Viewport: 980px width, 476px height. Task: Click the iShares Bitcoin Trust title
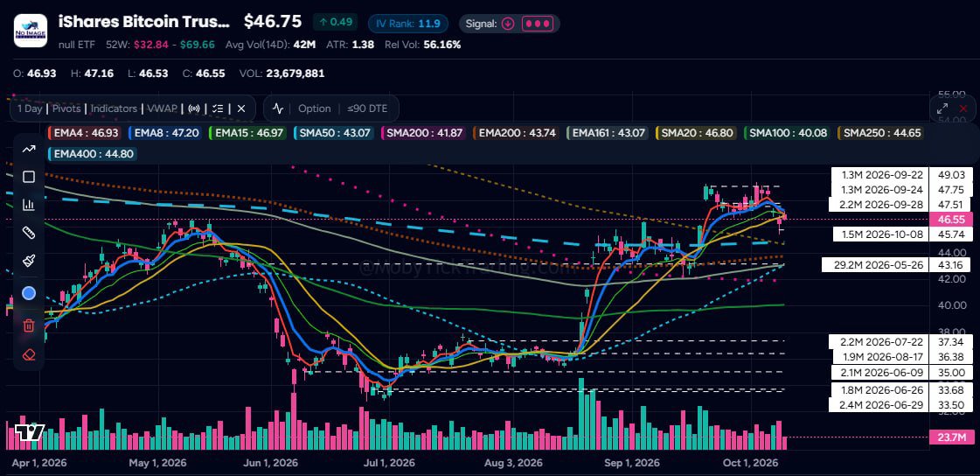click(143, 23)
